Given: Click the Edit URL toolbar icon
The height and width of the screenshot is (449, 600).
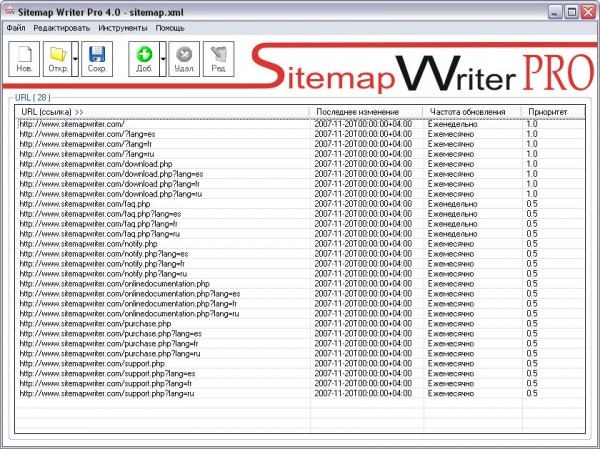Looking at the screenshot, I should pyautogui.click(x=218, y=59).
